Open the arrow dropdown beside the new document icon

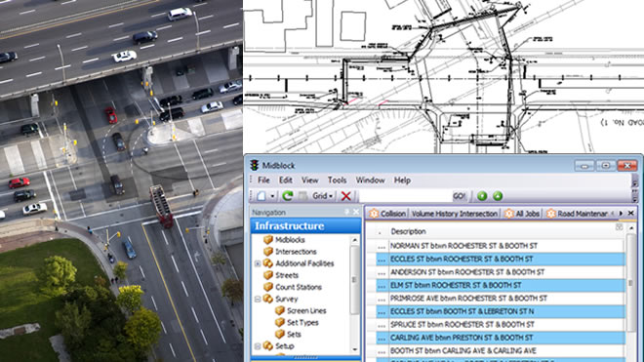point(272,196)
